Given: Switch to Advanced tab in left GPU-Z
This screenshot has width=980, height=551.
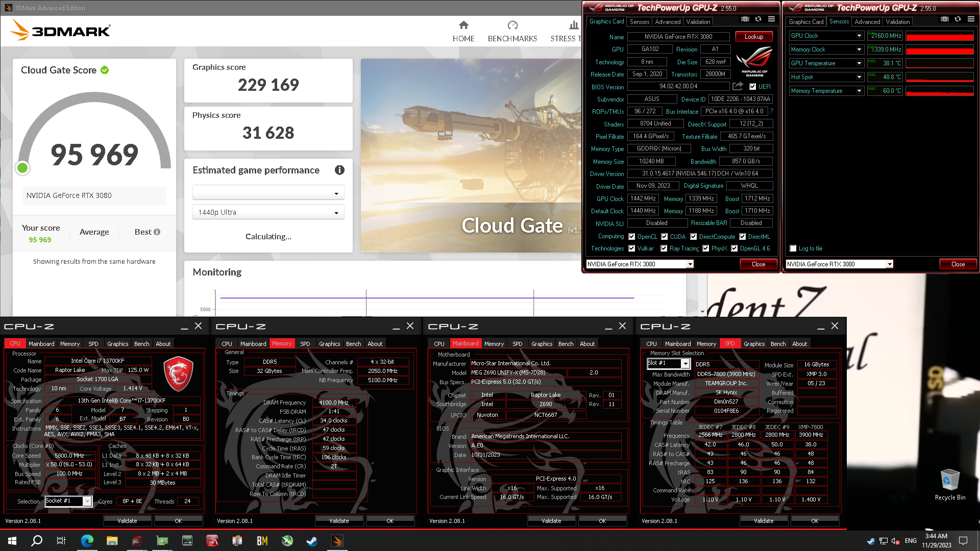Looking at the screenshot, I should pyautogui.click(x=668, y=22).
